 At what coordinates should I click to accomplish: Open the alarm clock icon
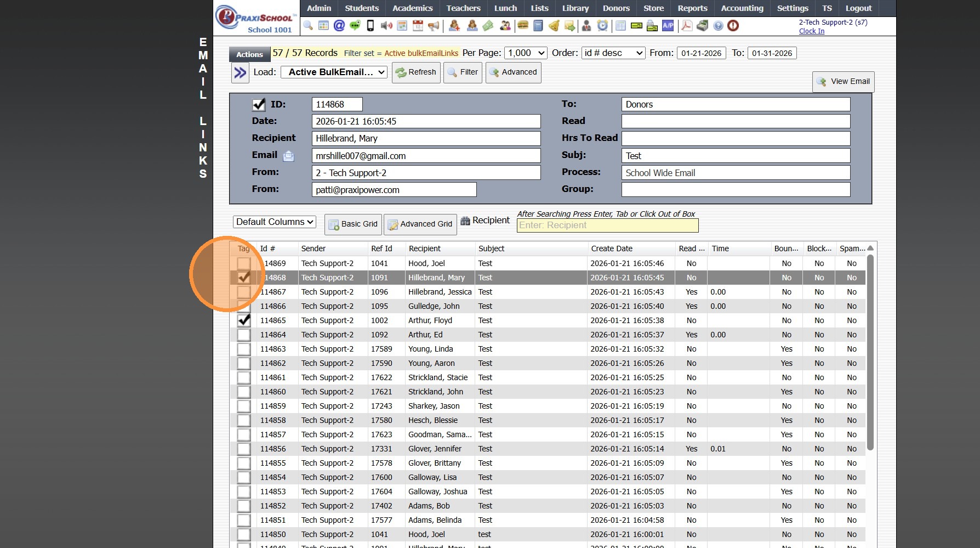pyautogui.click(x=602, y=26)
